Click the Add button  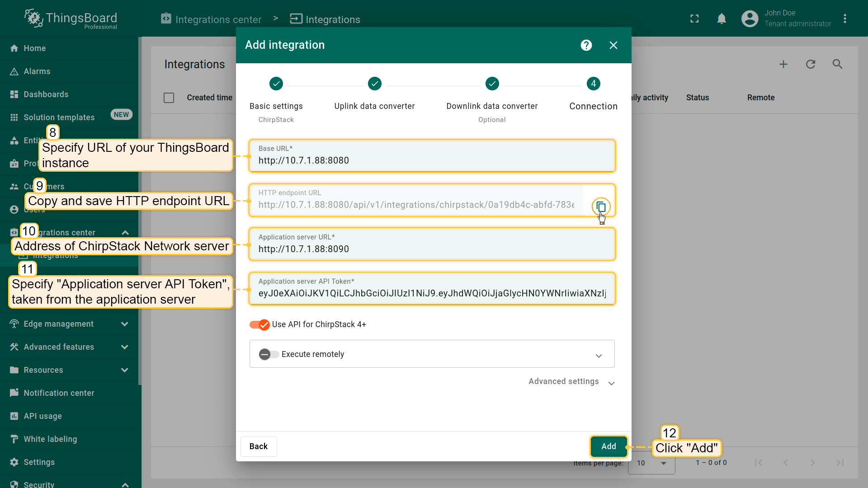pyautogui.click(x=609, y=446)
